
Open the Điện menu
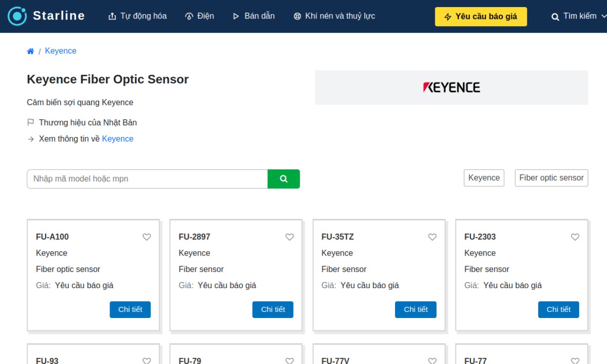pyautogui.click(x=199, y=16)
